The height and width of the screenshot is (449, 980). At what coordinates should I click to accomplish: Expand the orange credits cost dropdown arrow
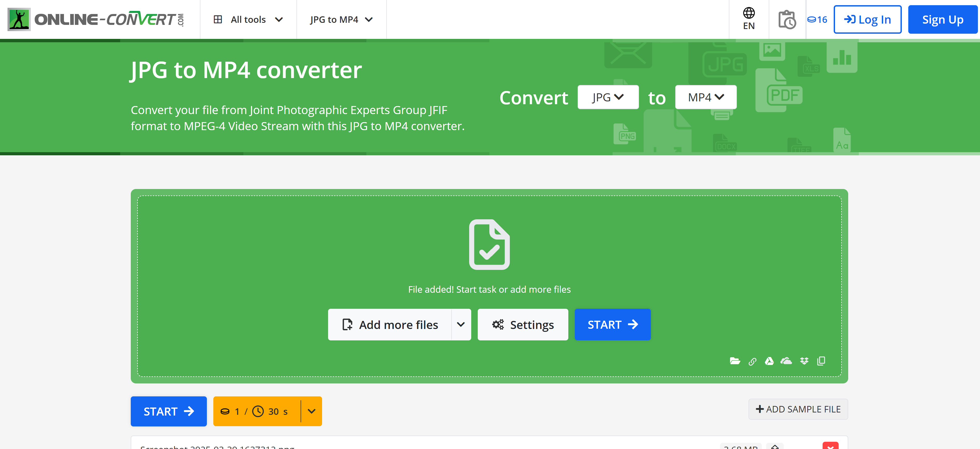tap(311, 411)
